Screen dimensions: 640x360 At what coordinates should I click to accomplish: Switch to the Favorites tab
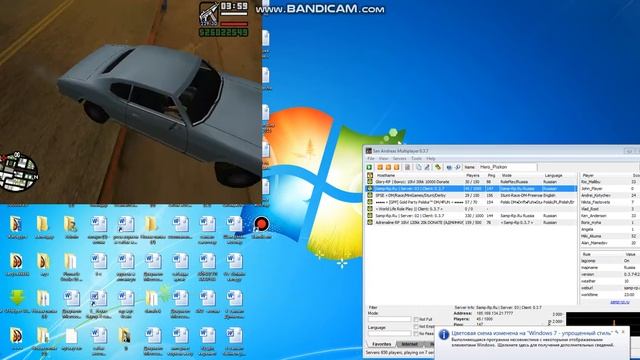(382, 344)
